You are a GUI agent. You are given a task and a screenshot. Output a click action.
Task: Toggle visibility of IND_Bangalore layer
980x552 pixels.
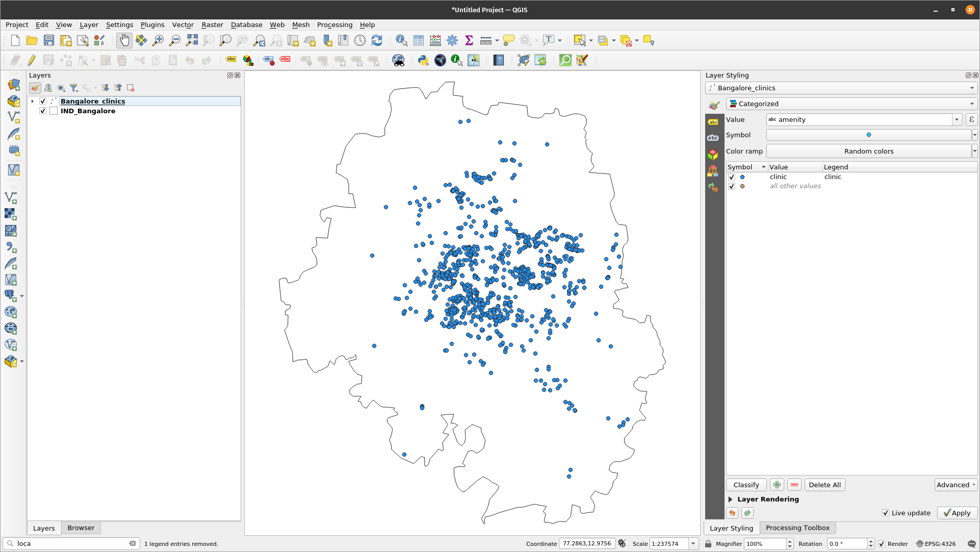pos(43,110)
